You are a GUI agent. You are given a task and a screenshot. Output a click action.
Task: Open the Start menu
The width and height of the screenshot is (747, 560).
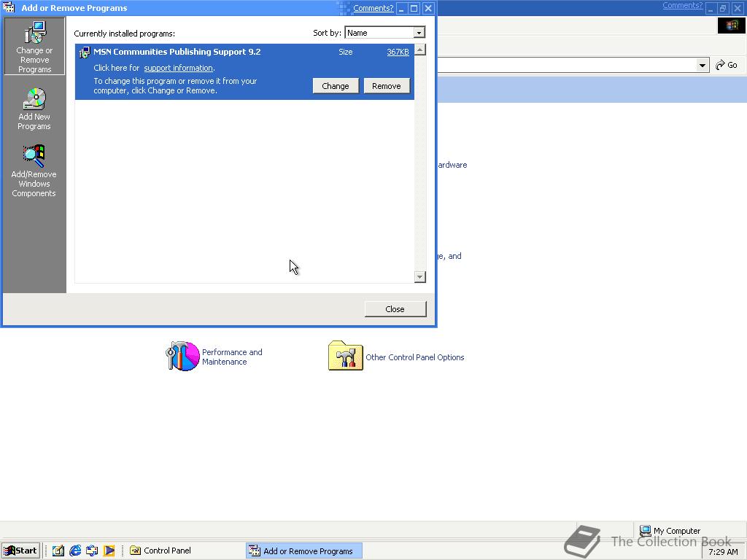20,551
